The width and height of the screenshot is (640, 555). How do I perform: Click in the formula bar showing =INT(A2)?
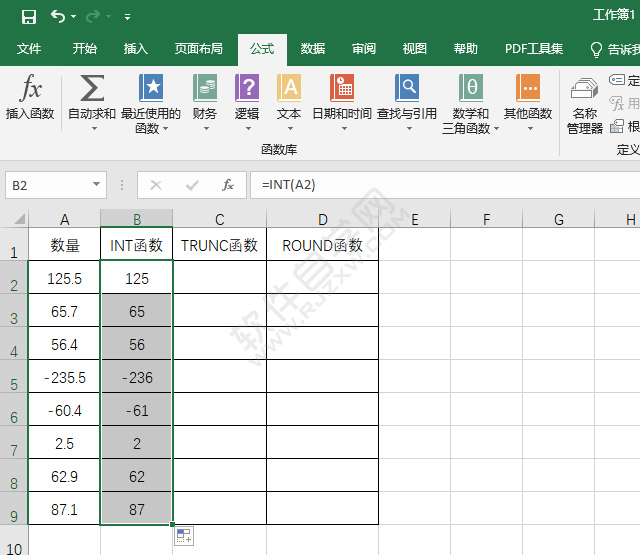point(440,185)
